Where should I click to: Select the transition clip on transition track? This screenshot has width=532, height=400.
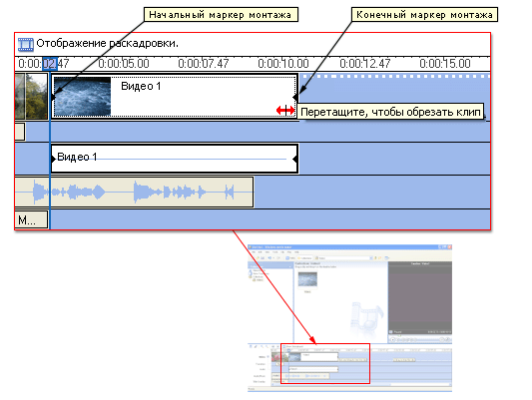20,132
